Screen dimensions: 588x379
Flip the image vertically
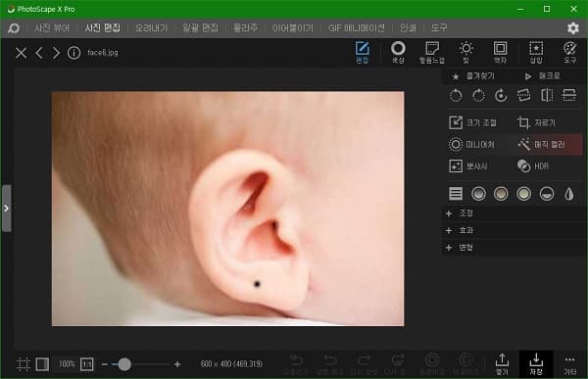(x=569, y=96)
